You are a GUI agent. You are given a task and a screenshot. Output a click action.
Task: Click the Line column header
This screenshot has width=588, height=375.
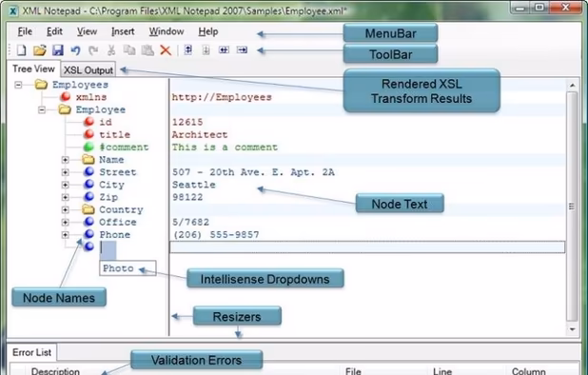[x=442, y=371]
